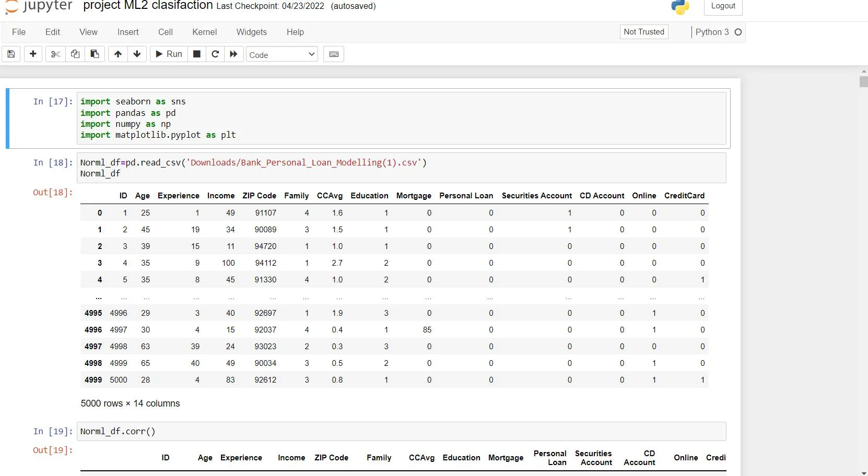Paste cells below icon
Image resolution: width=868 pixels, height=476 pixels.
pos(95,54)
